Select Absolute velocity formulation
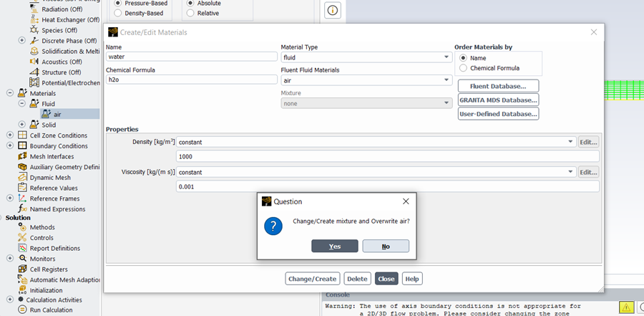Viewport: 644px width, 316px height. click(190, 3)
